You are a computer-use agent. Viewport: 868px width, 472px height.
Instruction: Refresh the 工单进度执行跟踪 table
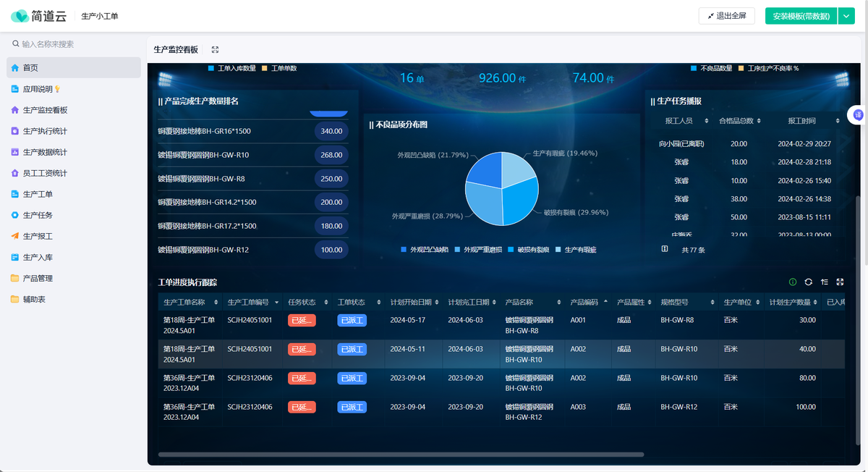(809, 282)
